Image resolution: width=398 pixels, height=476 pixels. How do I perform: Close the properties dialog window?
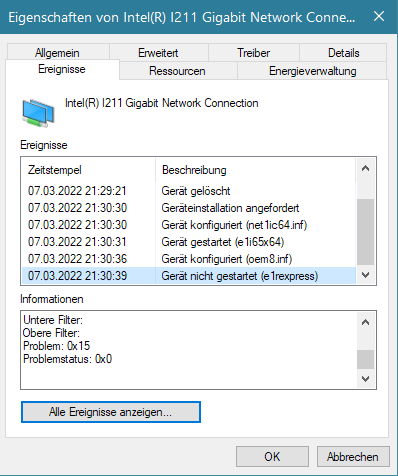pos(379,16)
